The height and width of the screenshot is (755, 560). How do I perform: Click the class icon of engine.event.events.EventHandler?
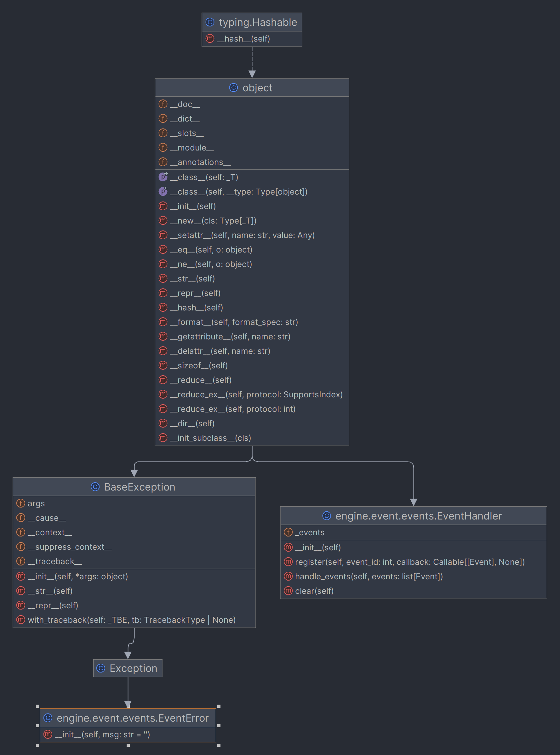coord(326,515)
